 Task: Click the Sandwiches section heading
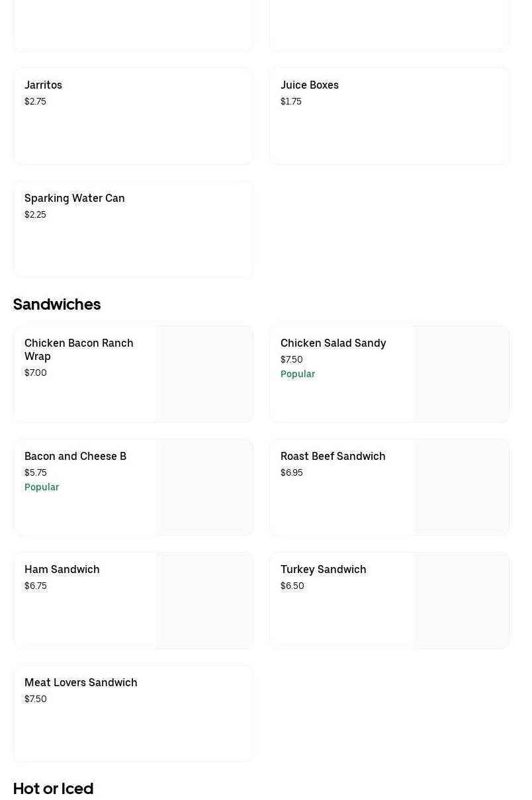57,304
